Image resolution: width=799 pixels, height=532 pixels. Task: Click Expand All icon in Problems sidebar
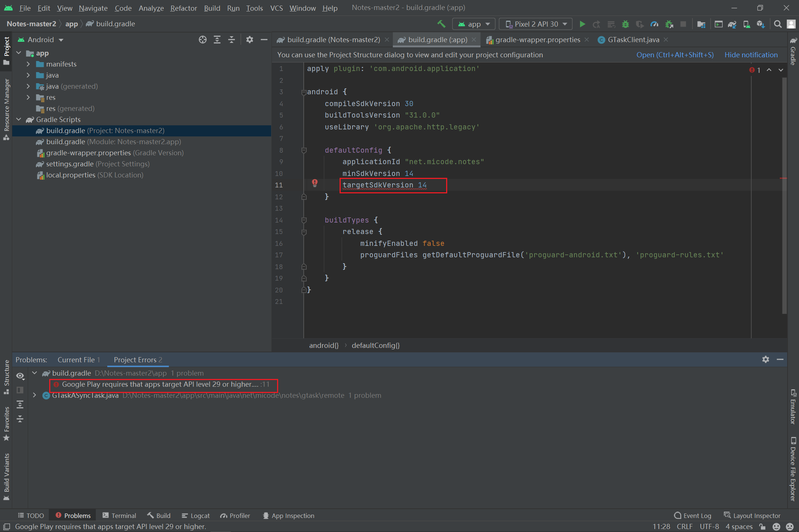coord(20,404)
